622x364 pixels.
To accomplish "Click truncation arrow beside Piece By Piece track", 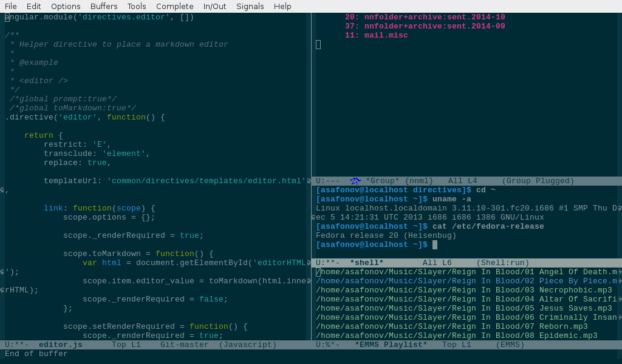I will [619, 281].
